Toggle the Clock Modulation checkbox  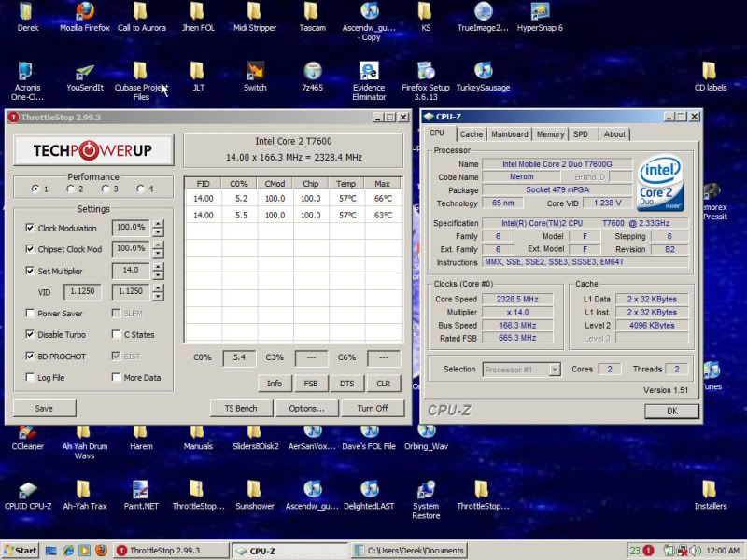tap(30, 228)
